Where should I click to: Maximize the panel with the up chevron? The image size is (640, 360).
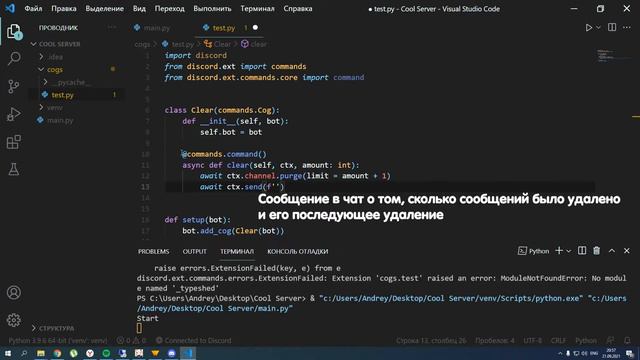(611, 251)
